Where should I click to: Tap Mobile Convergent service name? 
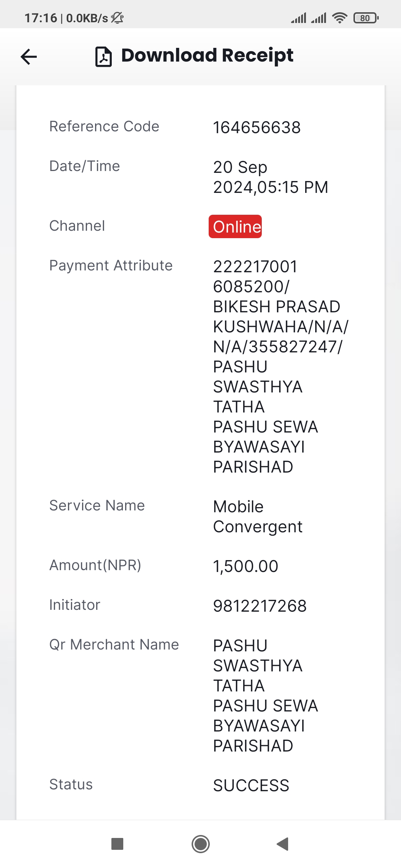coord(258,517)
